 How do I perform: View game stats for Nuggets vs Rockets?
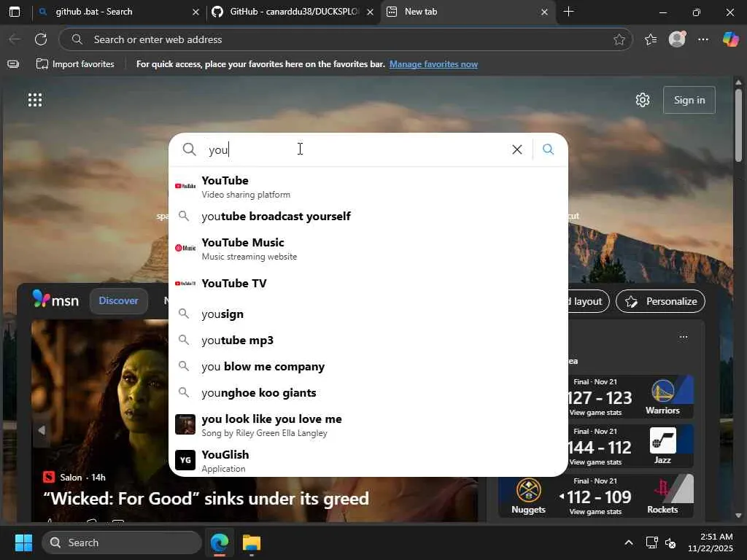(595, 511)
